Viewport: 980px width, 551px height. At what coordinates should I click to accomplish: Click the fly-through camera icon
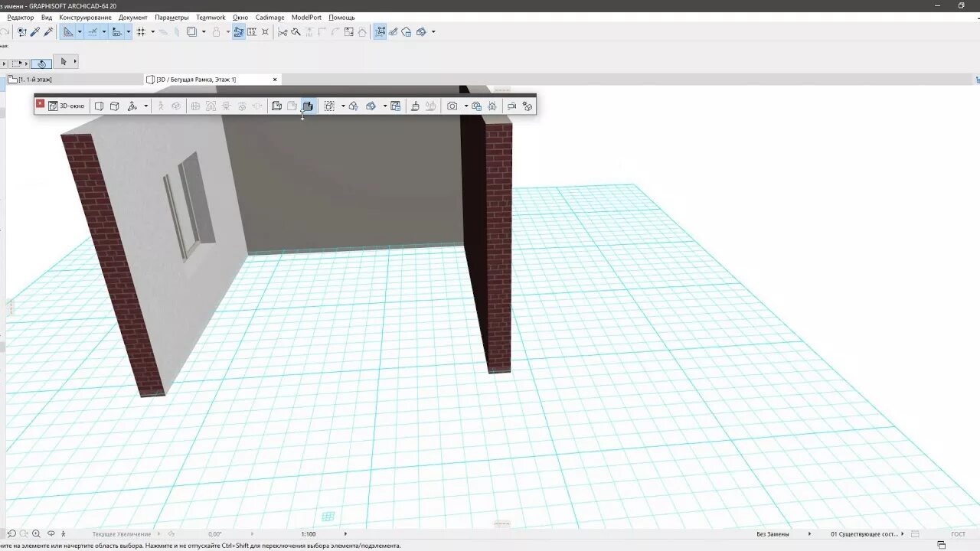[511, 106]
